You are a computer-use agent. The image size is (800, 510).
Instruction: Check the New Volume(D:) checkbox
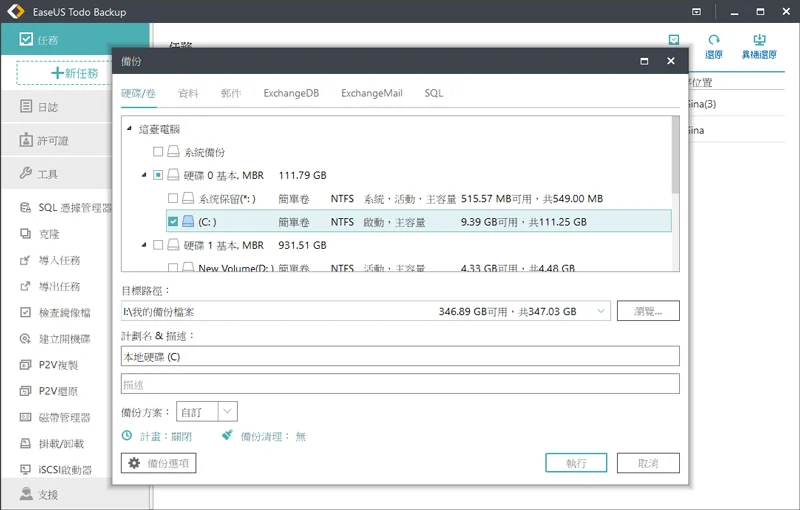[173, 267]
